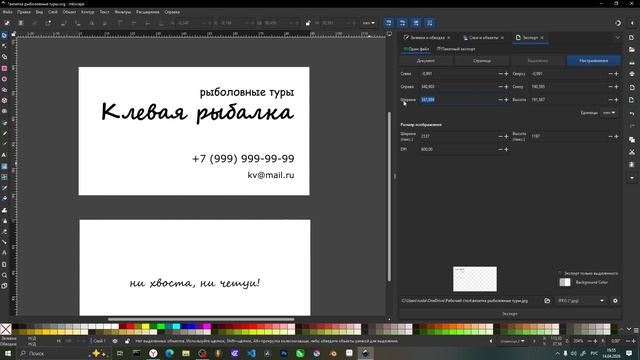Click the Background Color swatch
Screen dimensions: 640x360
coord(565,282)
